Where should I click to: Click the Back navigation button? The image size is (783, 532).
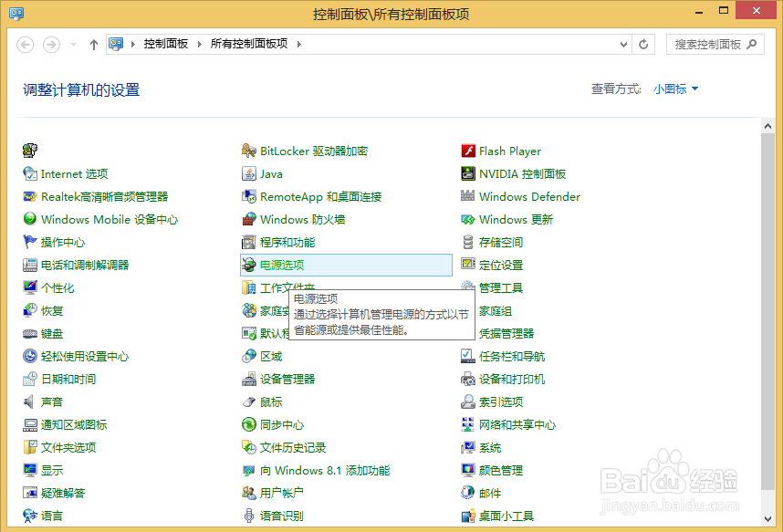tap(26, 45)
